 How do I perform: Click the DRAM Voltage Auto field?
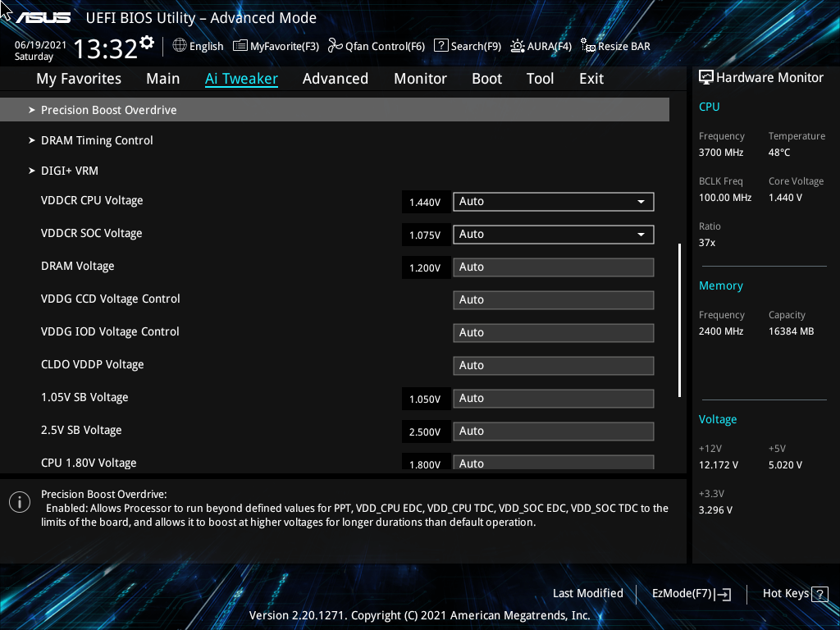point(553,267)
